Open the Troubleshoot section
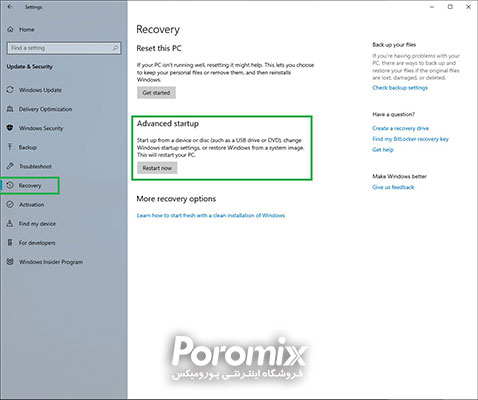 [x=35, y=166]
